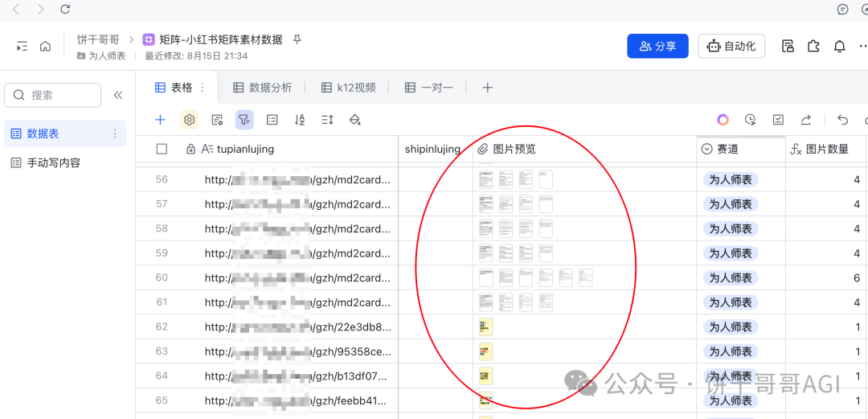The height and width of the screenshot is (419, 868).
Task: Add a record with blue plus icon
Action: [161, 120]
